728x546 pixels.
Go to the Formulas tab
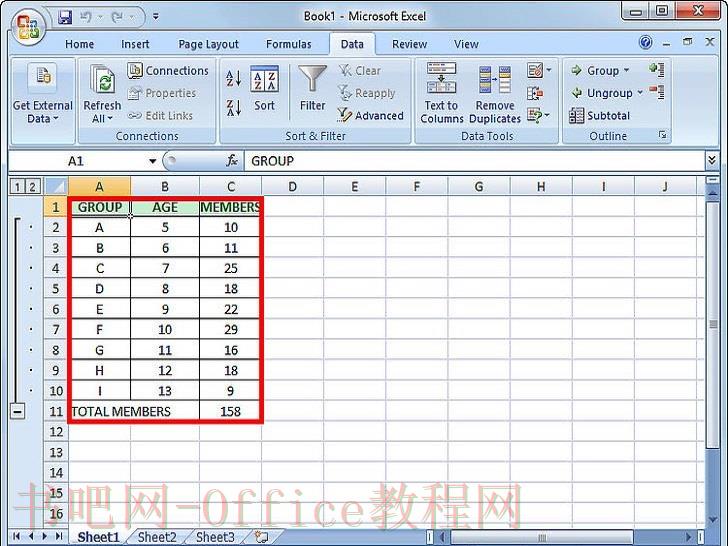point(288,44)
